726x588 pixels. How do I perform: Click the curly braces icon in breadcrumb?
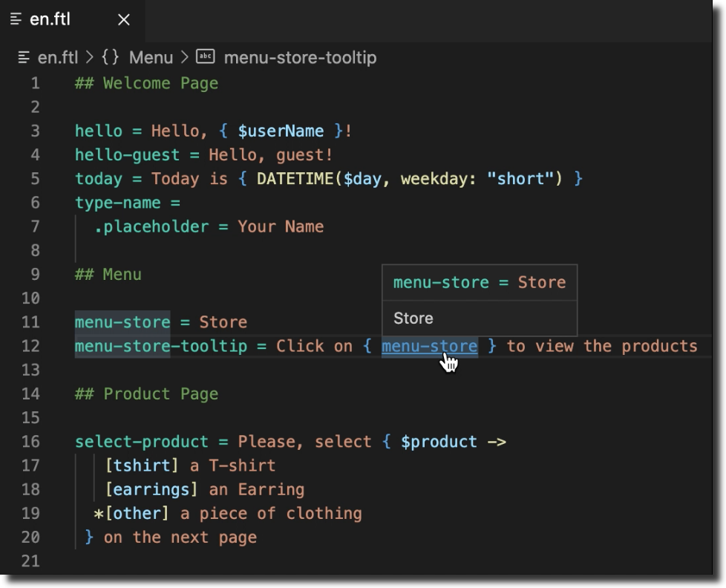tap(110, 57)
